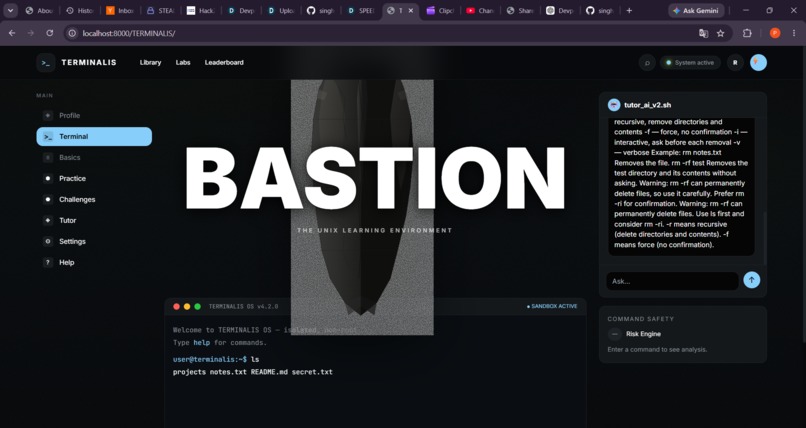Image resolution: width=806 pixels, height=428 pixels.
Task: Open a new browser tab
Action: tap(629, 10)
